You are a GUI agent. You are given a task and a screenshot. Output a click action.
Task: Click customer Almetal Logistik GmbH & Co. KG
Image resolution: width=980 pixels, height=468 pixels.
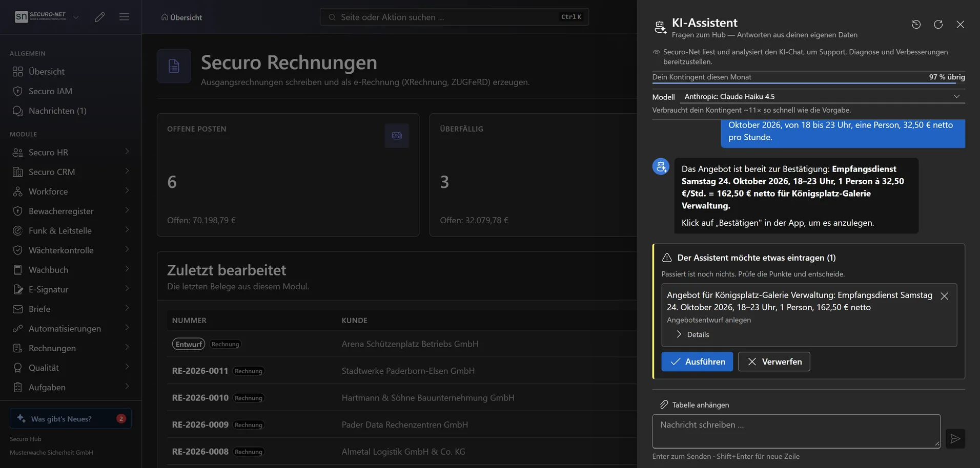click(403, 452)
